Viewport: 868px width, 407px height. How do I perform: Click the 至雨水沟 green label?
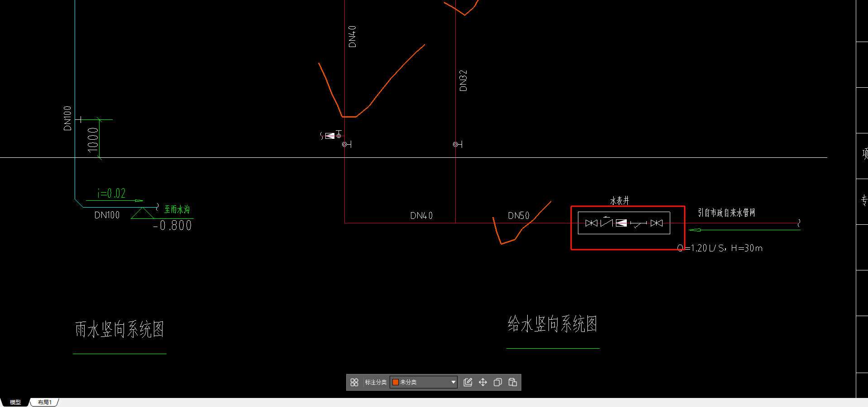click(x=177, y=209)
